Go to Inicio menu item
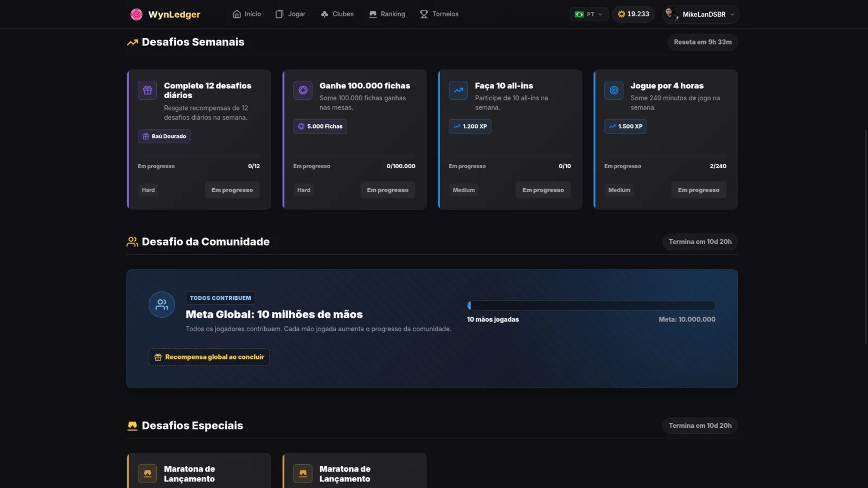 point(247,14)
